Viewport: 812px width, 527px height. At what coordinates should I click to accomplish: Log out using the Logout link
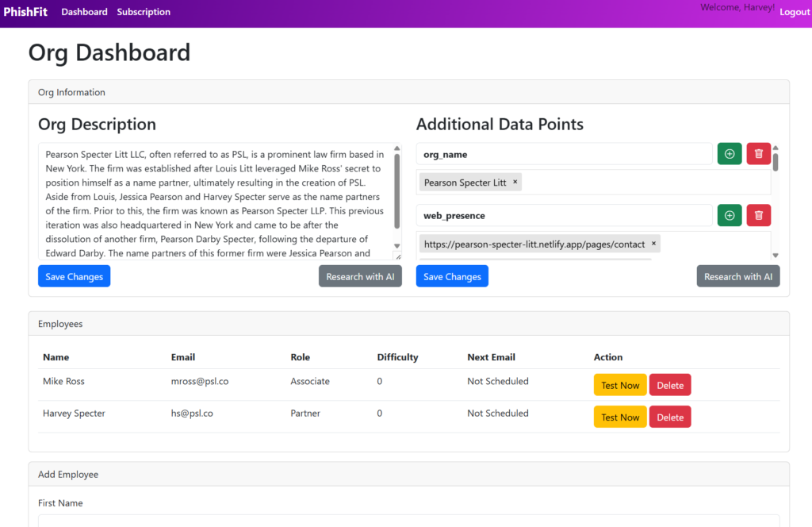point(795,12)
